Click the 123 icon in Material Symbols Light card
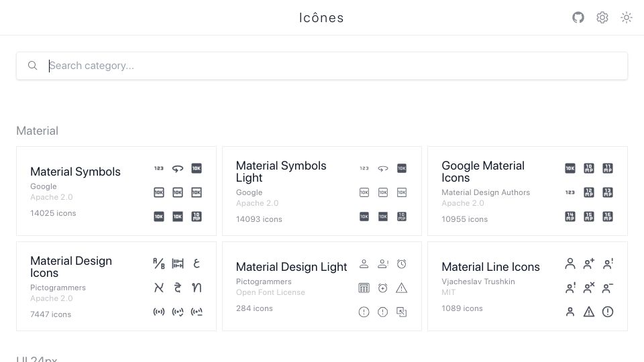 coord(364,168)
